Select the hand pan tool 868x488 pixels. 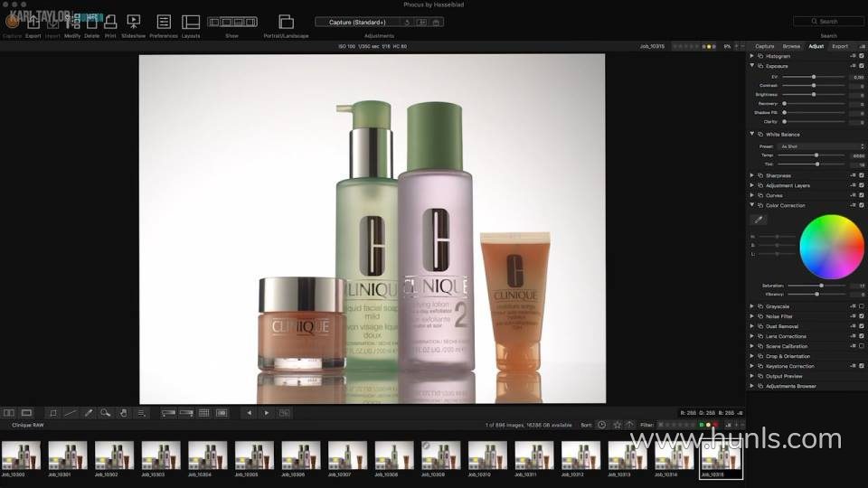point(124,413)
